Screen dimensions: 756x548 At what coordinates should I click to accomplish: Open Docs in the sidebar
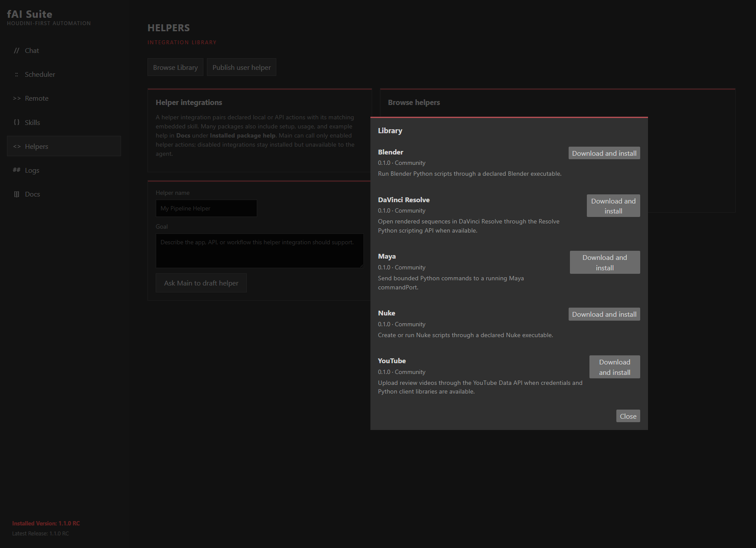point(64,194)
